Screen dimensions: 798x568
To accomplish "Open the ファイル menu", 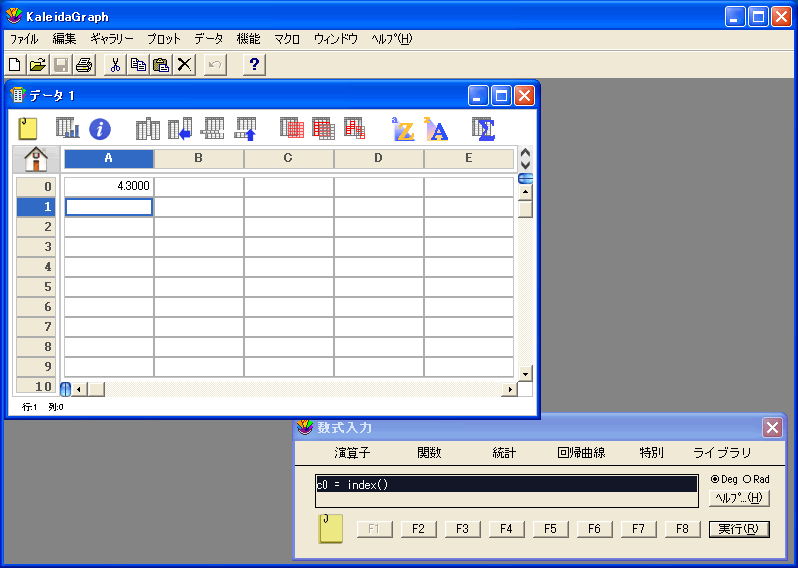I will 24,39.
